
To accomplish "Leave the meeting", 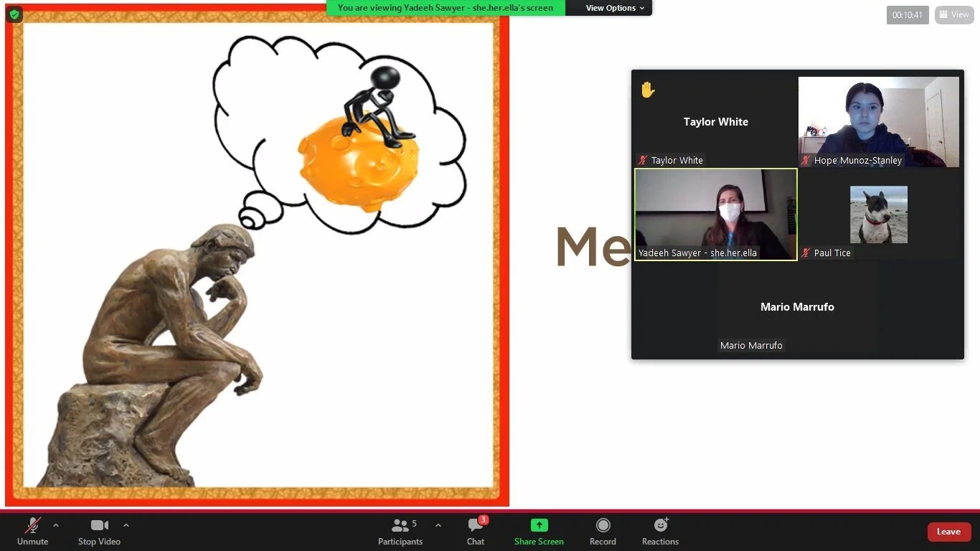I will [948, 532].
